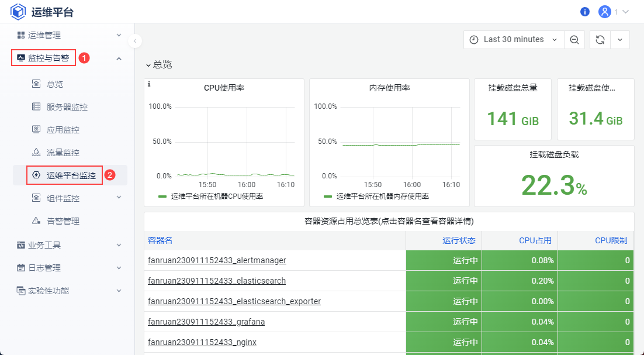This screenshot has width=644, height=355.
Task: Select 服务器监控 in the sidebar
Action: click(67, 107)
